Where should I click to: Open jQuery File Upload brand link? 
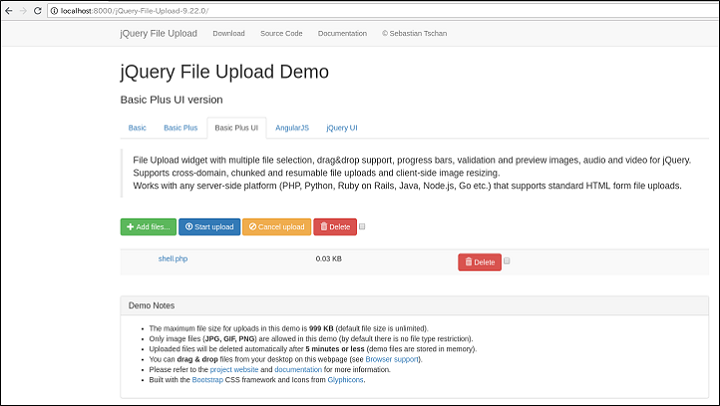tap(158, 34)
